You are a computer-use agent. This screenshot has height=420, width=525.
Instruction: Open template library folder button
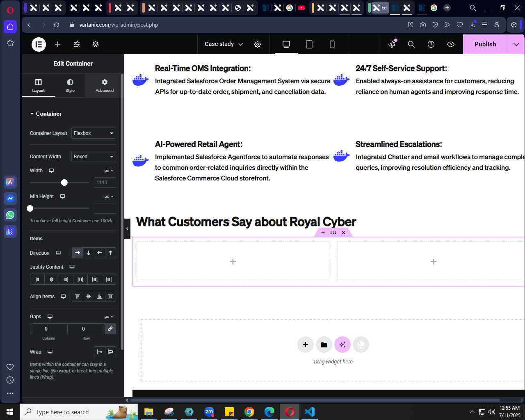324,345
